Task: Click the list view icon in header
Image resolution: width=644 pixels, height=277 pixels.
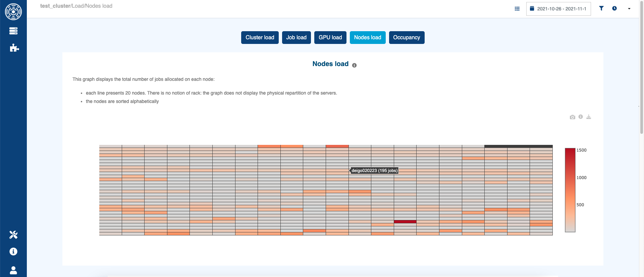Action: coord(517,9)
